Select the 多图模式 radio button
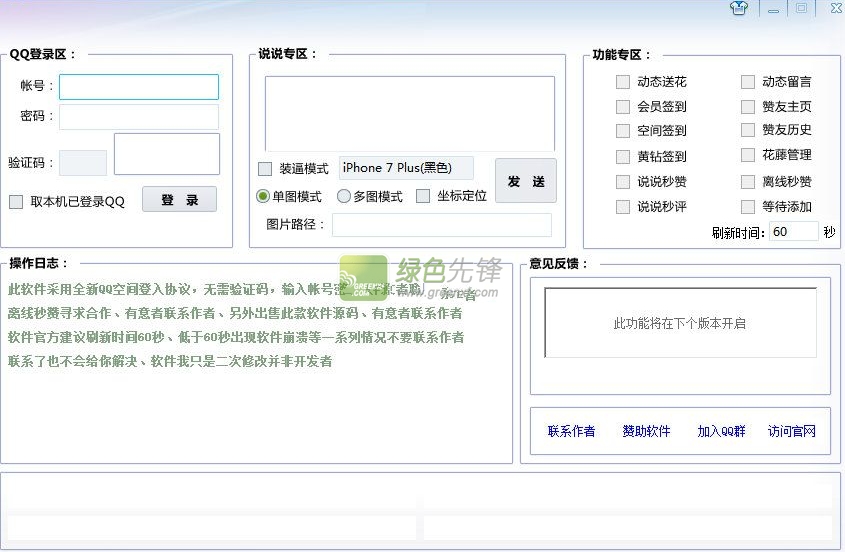 pos(343,196)
